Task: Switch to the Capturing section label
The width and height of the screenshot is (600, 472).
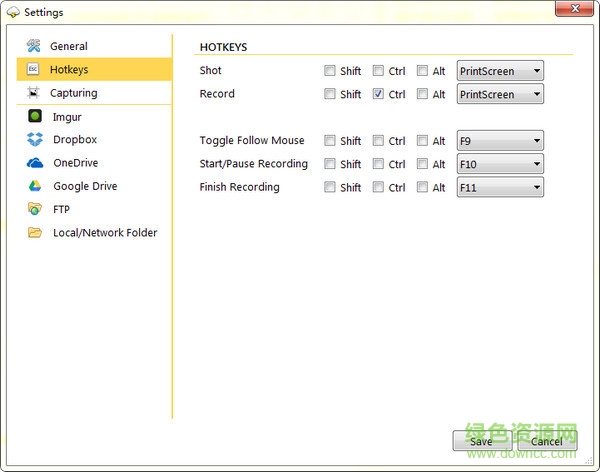Action: tap(74, 93)
